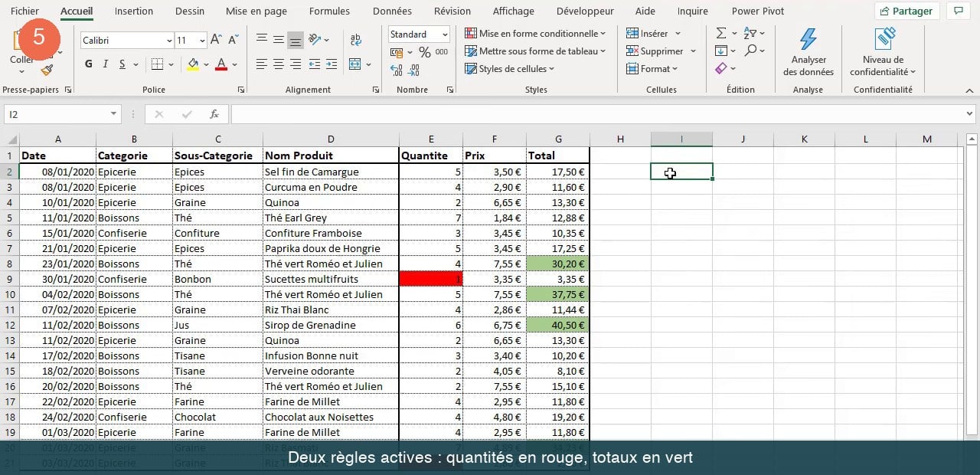
Task: Expand the formula bar chevron
Action: pos(969,114)
